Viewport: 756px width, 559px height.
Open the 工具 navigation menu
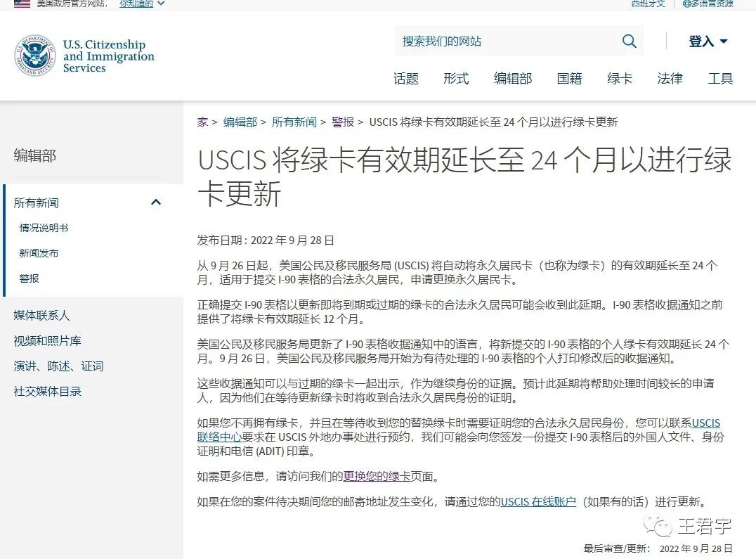coord(720,79)
